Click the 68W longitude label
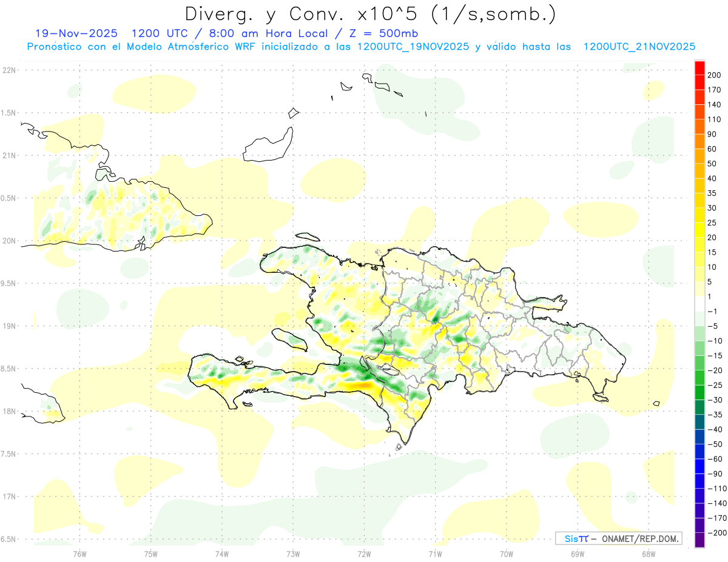Screen dimensions: 728x562 649,554
